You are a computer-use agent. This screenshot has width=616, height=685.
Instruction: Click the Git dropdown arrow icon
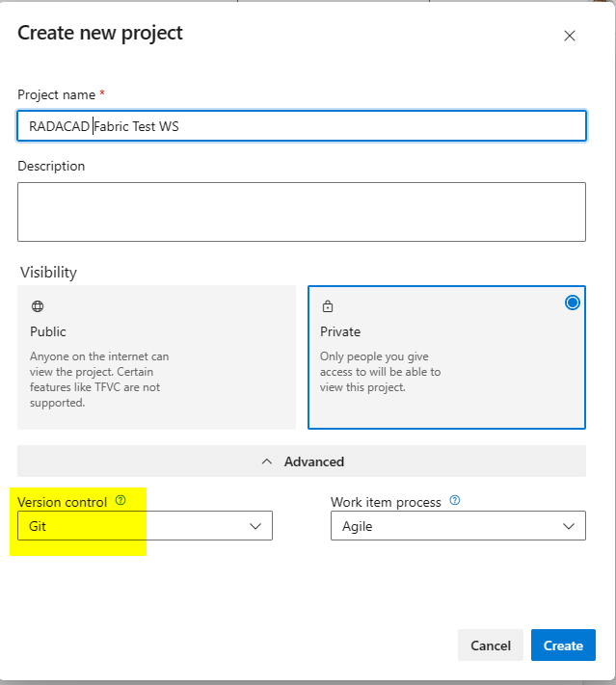tap(255, 526)
